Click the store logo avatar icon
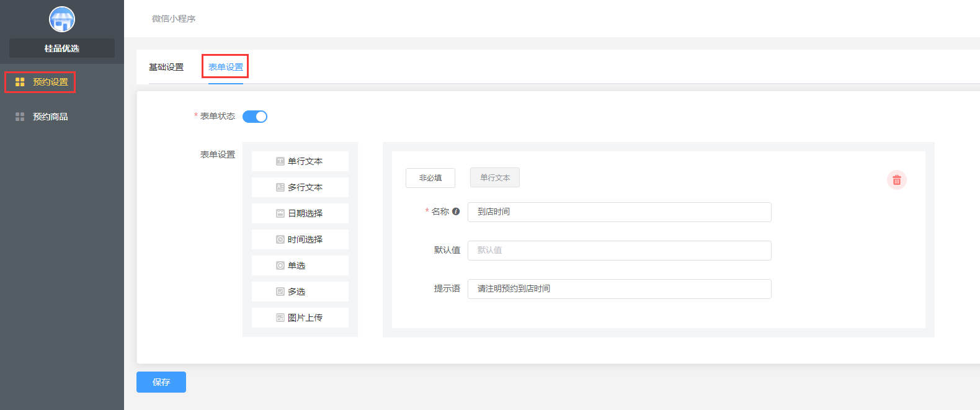Viewport: 980px width, 410px height. 62,19
